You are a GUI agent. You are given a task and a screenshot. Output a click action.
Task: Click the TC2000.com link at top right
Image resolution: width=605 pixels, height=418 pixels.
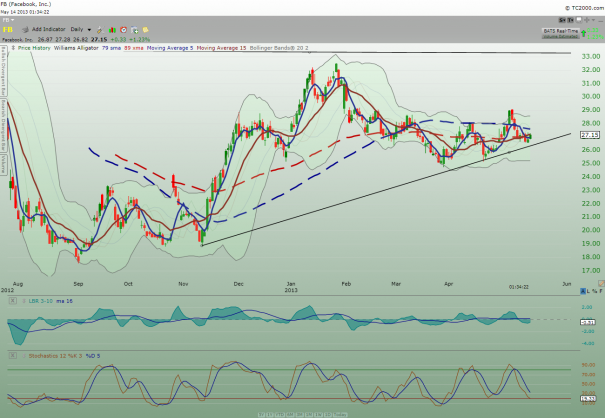[x=584, y=8]
